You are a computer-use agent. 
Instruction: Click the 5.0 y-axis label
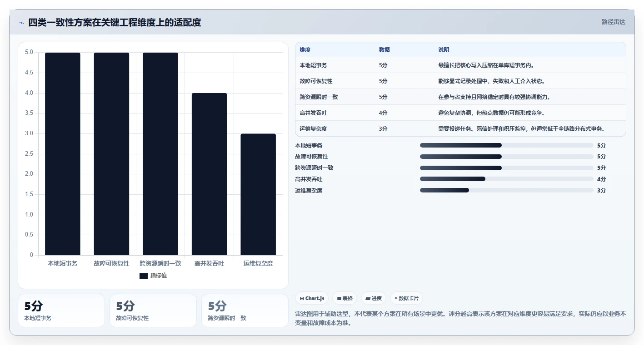point(29,52)
